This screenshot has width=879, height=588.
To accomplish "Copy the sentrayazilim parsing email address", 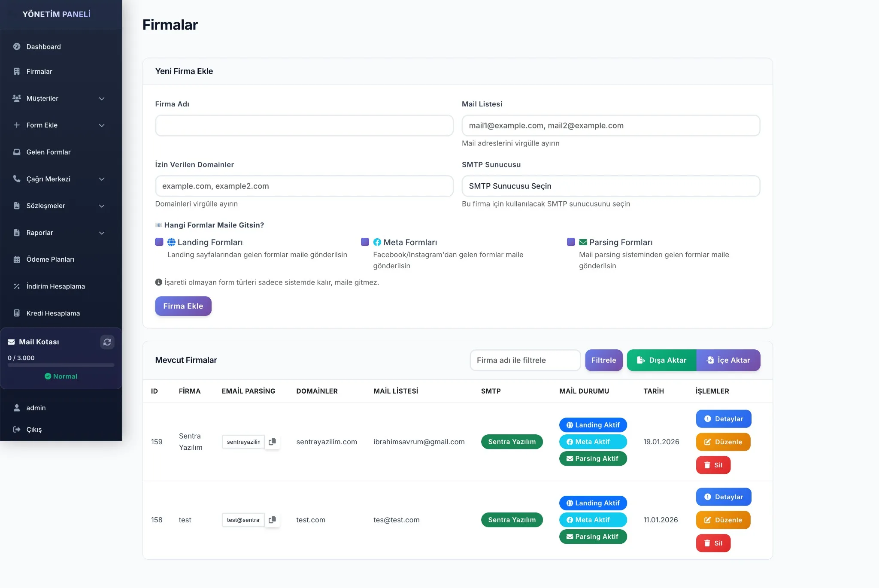I will (x=272, y=442).
